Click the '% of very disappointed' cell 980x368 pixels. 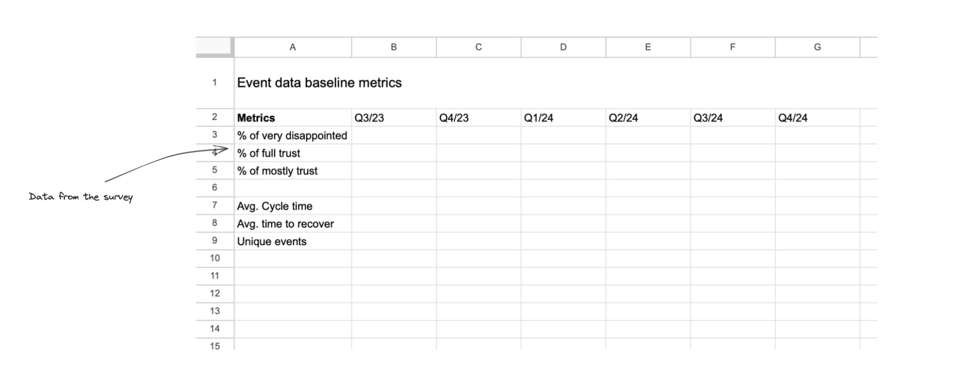pos(292,135)
